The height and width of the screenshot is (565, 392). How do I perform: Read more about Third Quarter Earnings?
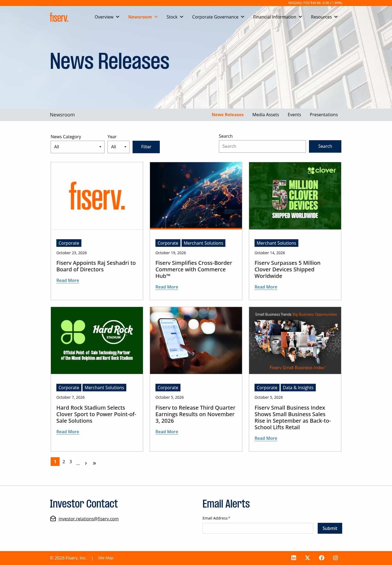167,432
